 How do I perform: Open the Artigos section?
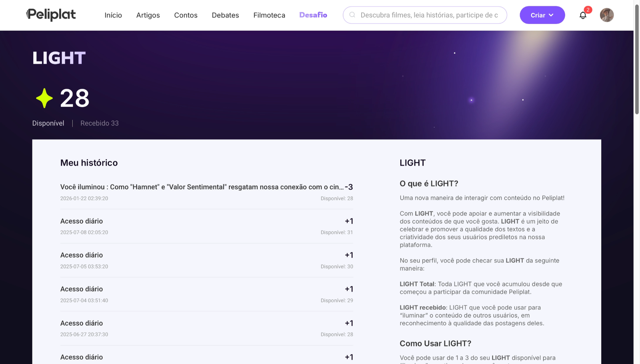(148, 15)
